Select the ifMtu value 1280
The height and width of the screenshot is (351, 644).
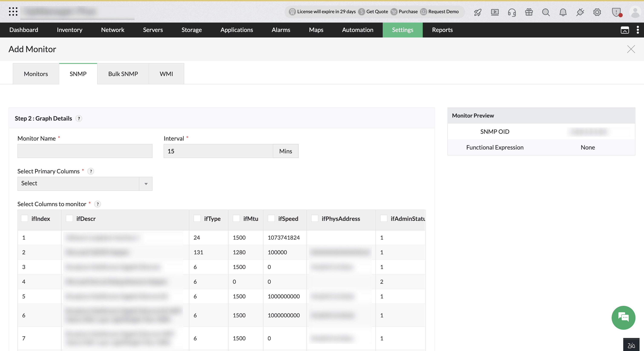[239, 252]
